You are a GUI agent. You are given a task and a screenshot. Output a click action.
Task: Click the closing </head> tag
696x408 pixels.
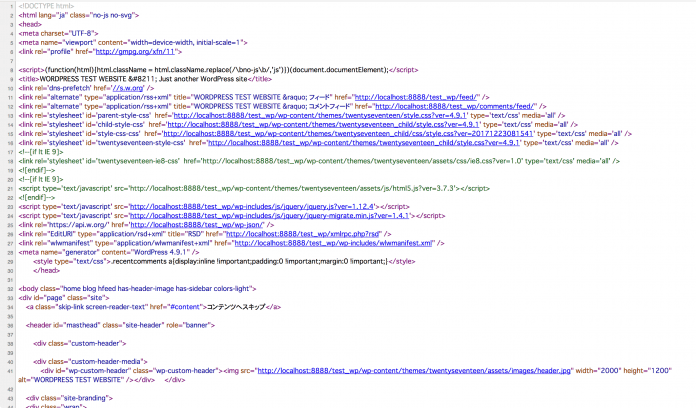(x=46, y=270)
